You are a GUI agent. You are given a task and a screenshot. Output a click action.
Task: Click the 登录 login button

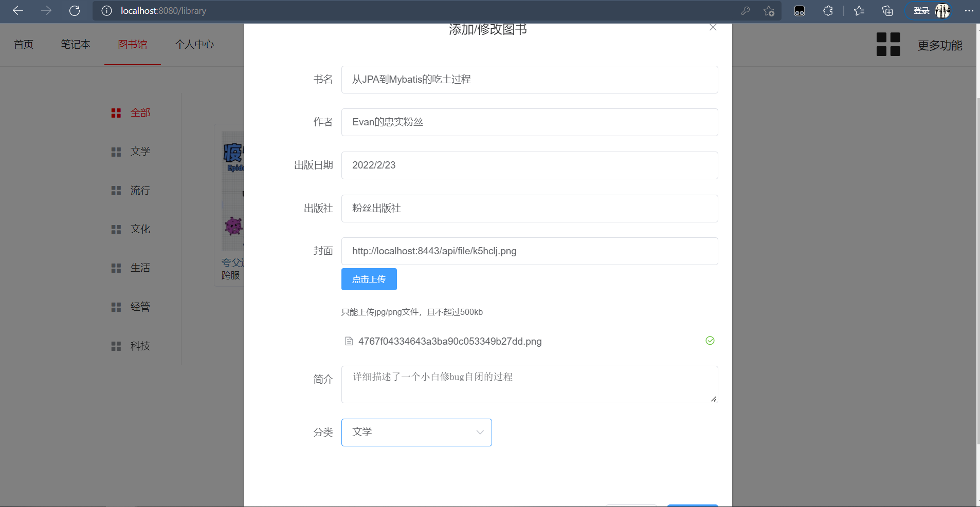[922, 10]
